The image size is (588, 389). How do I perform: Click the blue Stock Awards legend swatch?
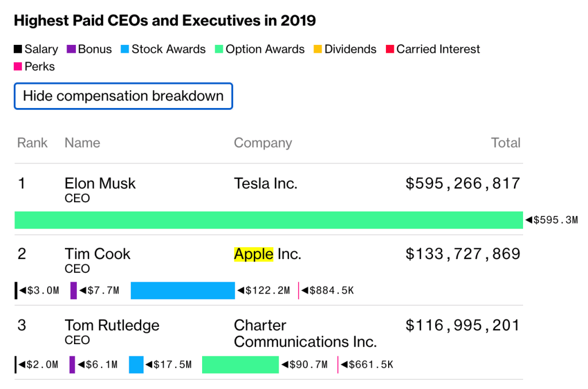point(125,50)
